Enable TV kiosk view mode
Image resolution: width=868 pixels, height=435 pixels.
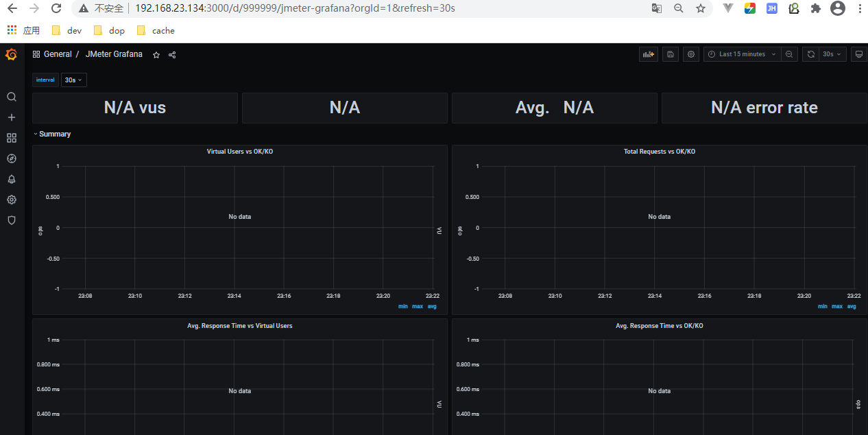[x=858, y=54]
